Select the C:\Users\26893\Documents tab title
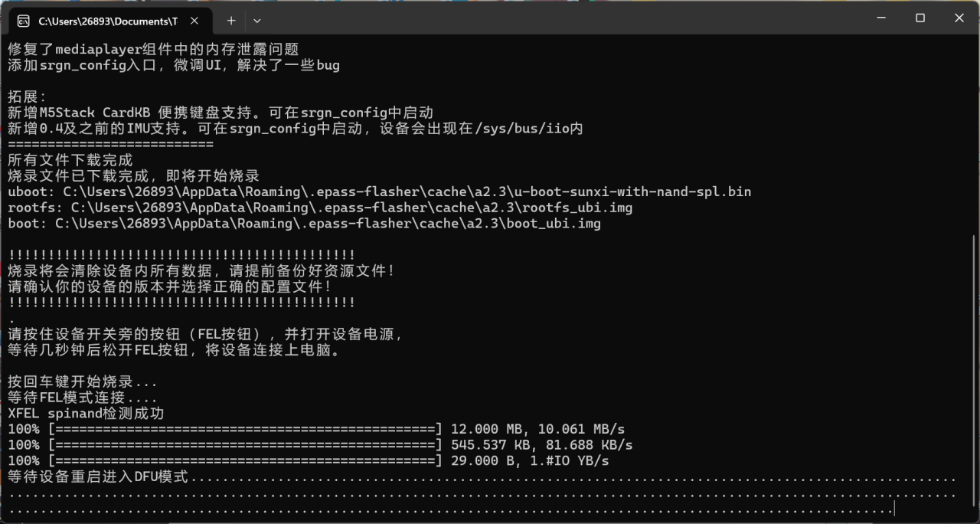 [x=107, y=21]
